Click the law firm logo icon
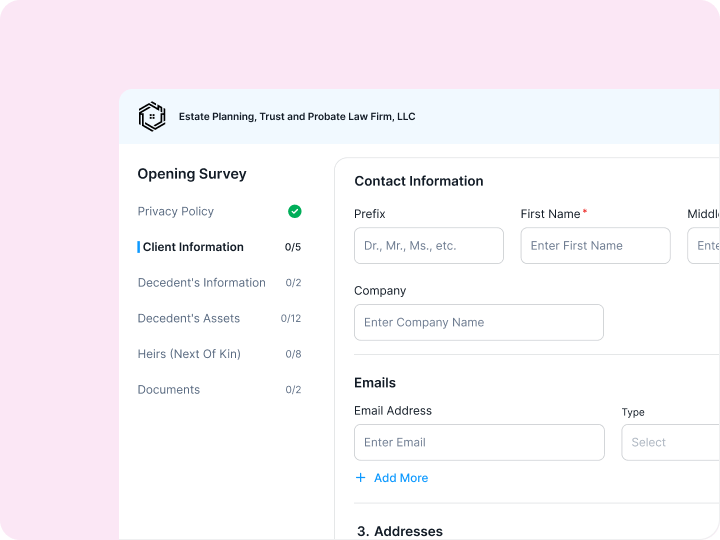Viewport: 720px width, 540px height. 152,116
